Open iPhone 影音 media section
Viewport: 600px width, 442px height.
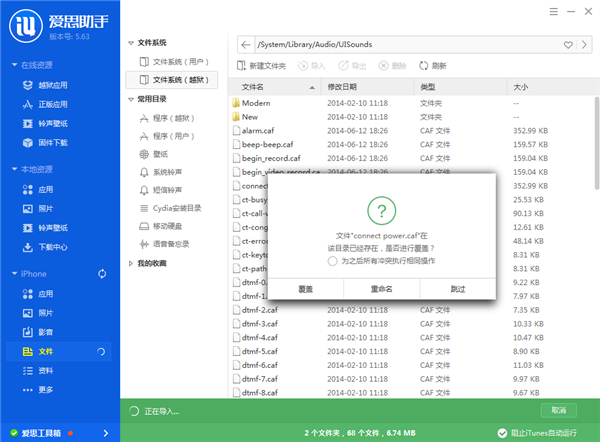38,332
